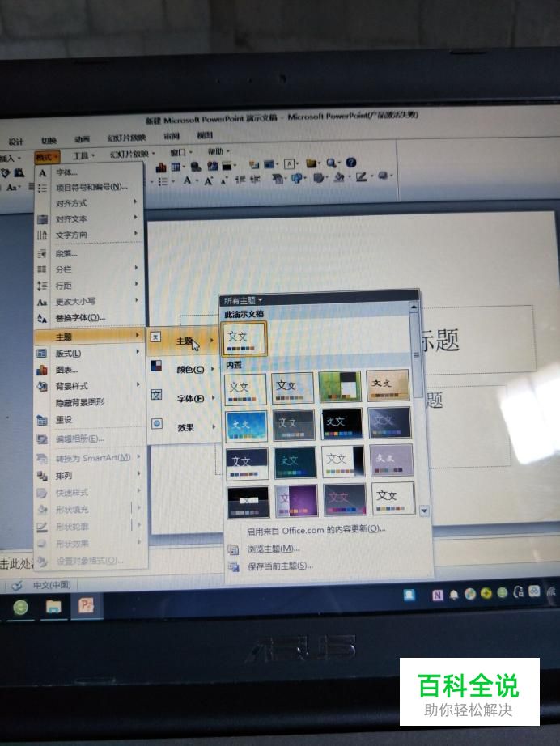Expand the 对齐方式 submenu

tap(89, 203)
